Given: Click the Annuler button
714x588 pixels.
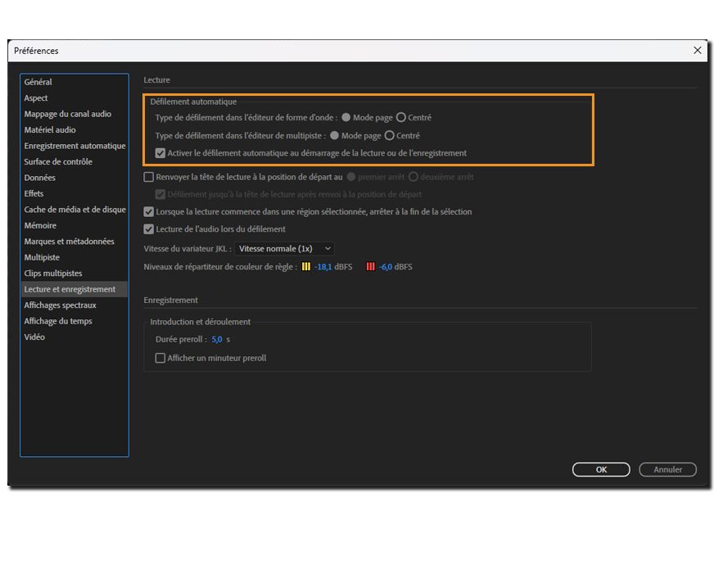Looking at the screenshot, I should [x=667, y=469].
